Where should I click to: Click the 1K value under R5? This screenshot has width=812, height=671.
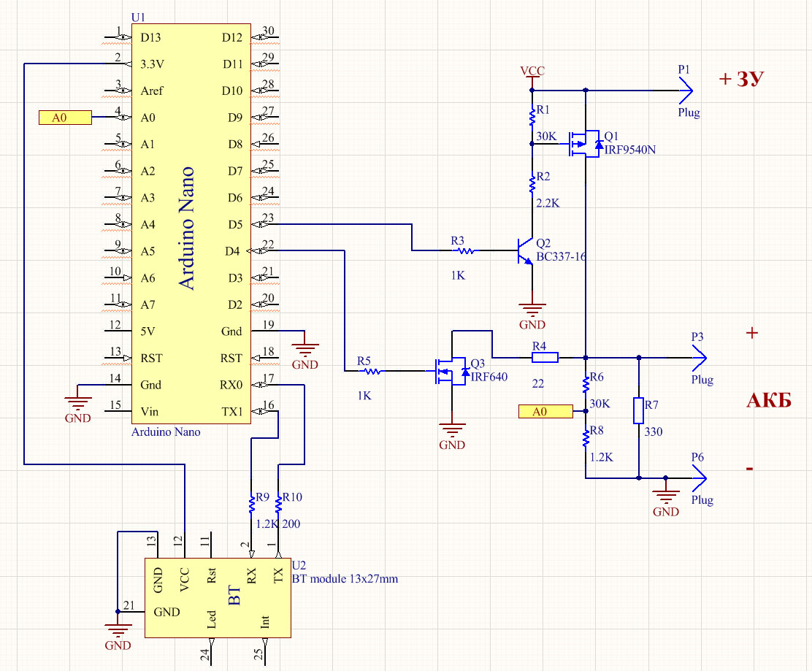[x=364, y=396]
